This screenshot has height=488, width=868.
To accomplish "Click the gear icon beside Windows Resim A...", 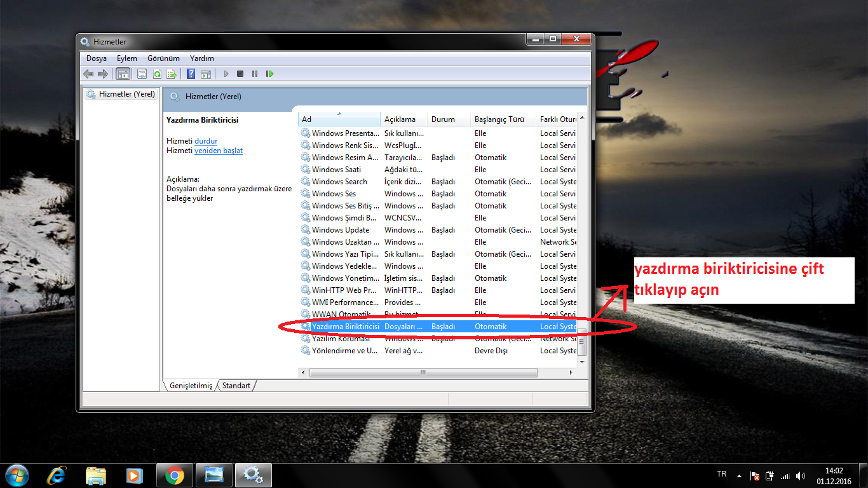I will [x=306, y=158].
